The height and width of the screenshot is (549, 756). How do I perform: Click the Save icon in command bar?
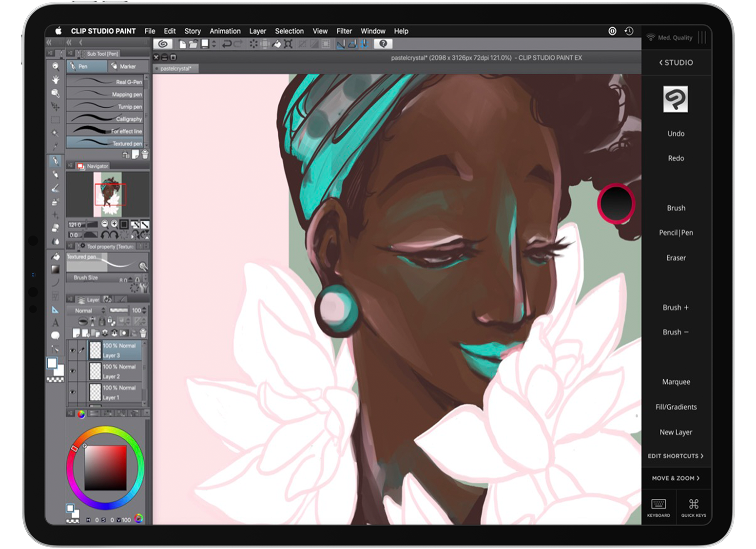click(x=205, y=44)
